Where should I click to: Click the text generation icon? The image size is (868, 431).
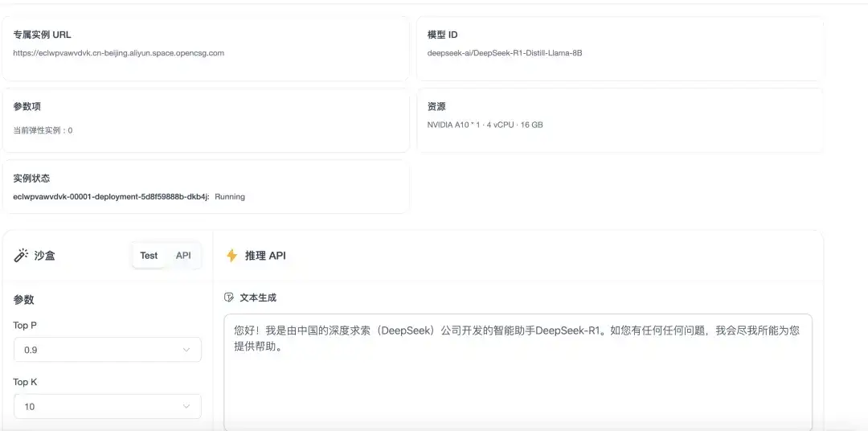(x=229, y=298)
